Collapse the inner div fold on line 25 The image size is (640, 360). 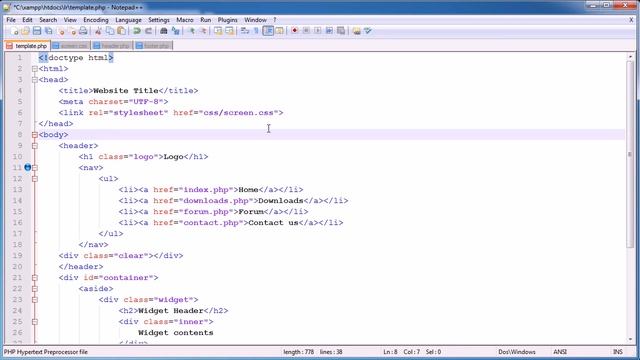point(35,322)
